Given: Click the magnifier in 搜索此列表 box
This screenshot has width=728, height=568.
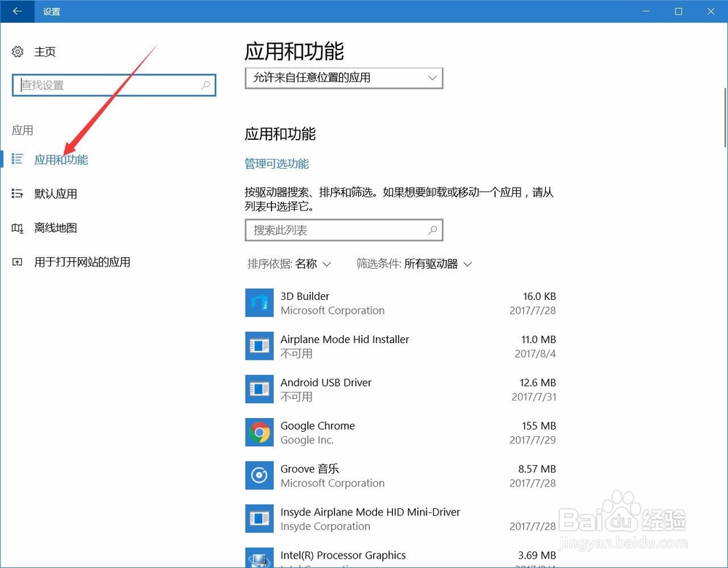Looking at the screenshot, I should (432, 230).
